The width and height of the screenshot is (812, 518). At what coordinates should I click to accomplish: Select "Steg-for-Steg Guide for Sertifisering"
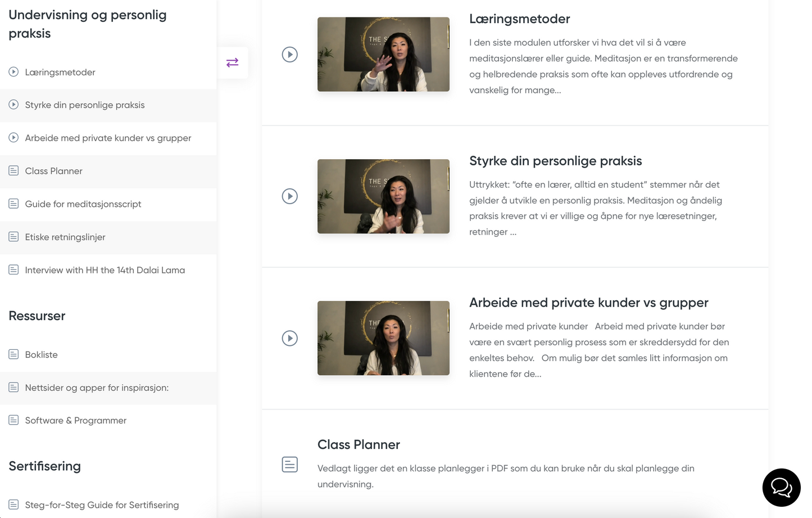pos(101,505)
